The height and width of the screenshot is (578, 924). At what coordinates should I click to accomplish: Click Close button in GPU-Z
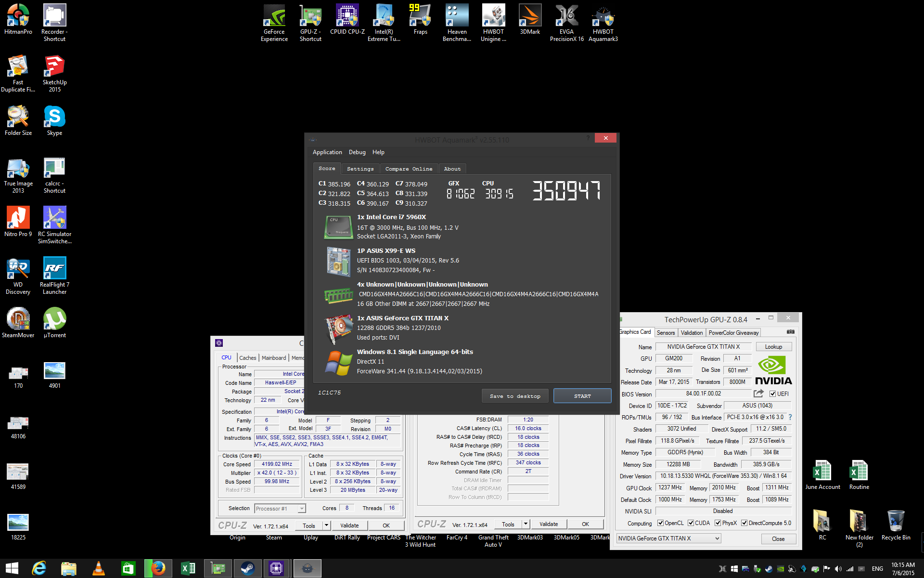coord(778,539)
